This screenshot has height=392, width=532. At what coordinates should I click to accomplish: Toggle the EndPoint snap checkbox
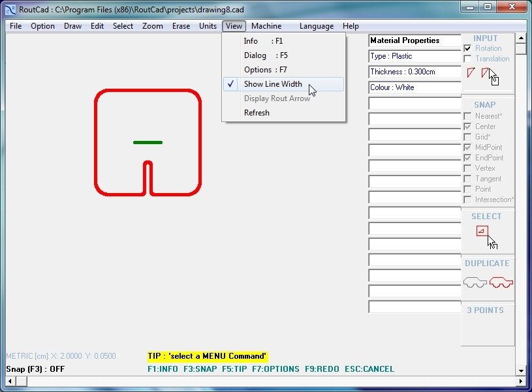pos(467,158)
